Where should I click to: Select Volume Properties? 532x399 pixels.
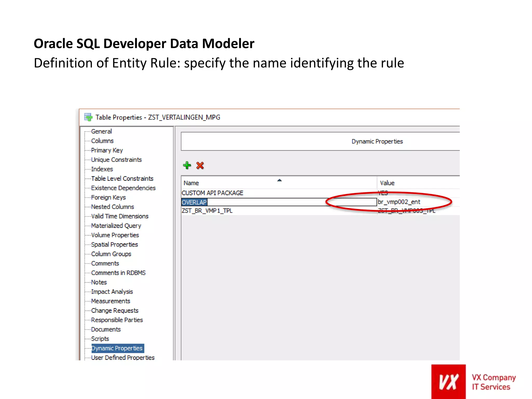coord(115,235)
